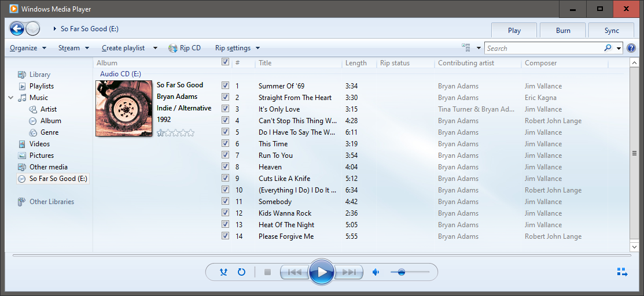Skip to the next track
This screenshot has height=296, width=644.
click(x=349, y=272)
